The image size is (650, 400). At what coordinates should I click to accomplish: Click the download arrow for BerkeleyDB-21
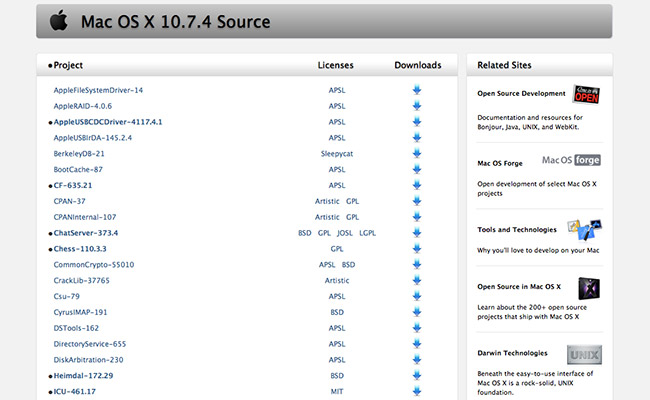416,154
